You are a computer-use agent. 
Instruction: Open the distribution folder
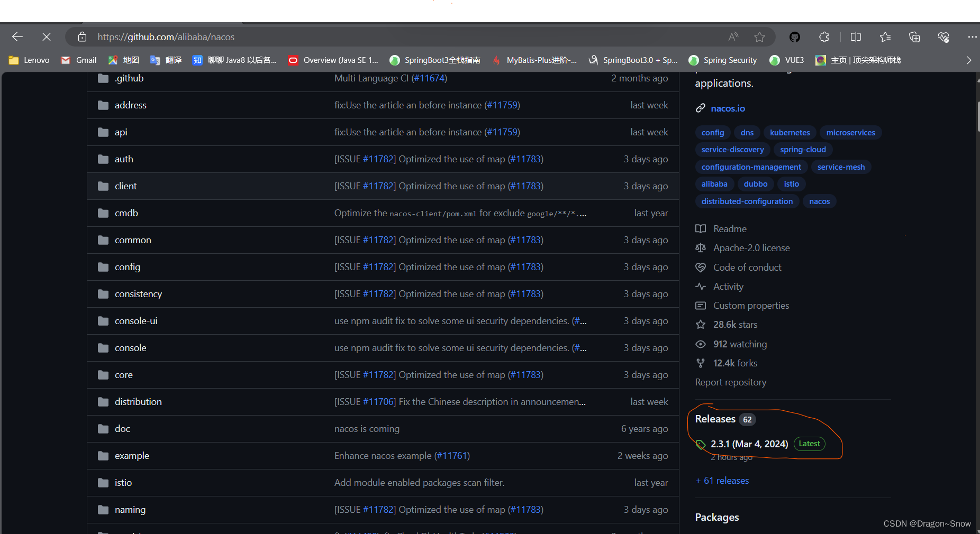[138, 402]
